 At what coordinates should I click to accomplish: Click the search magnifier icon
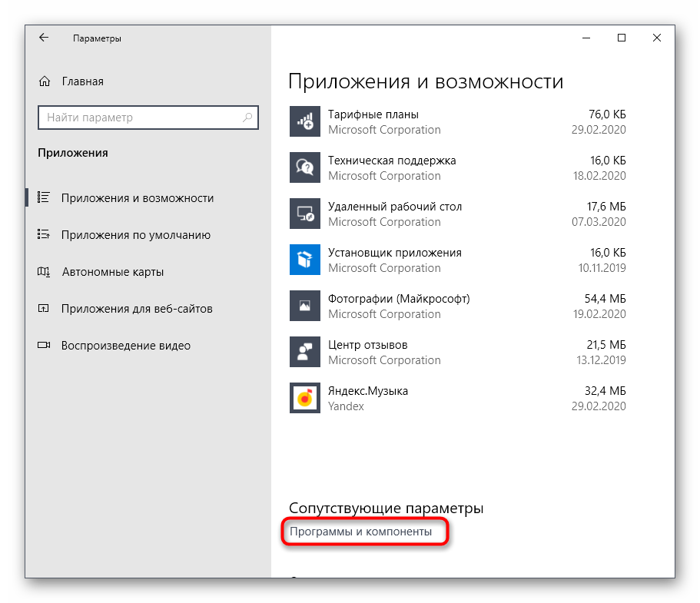click(x=247, y=118)
